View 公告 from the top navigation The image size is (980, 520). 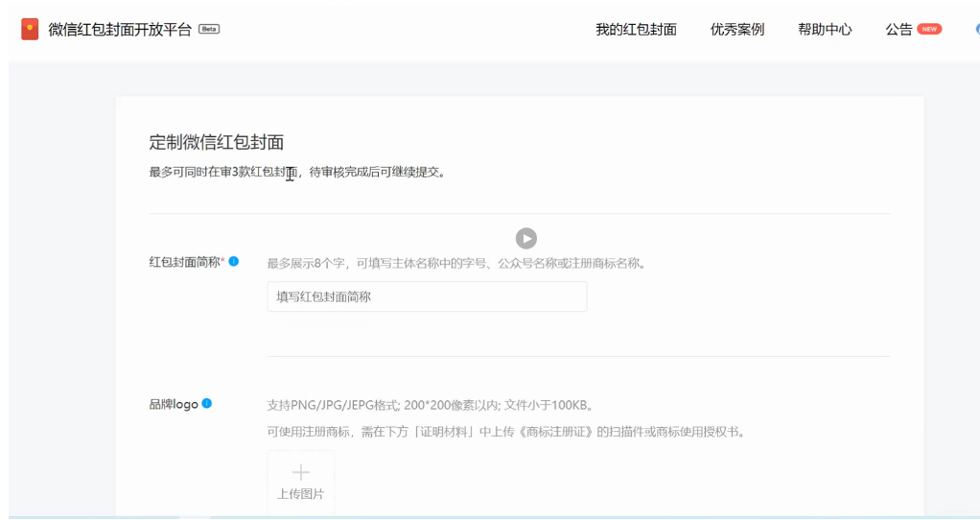pyautogui.click(x=898, y=30)
